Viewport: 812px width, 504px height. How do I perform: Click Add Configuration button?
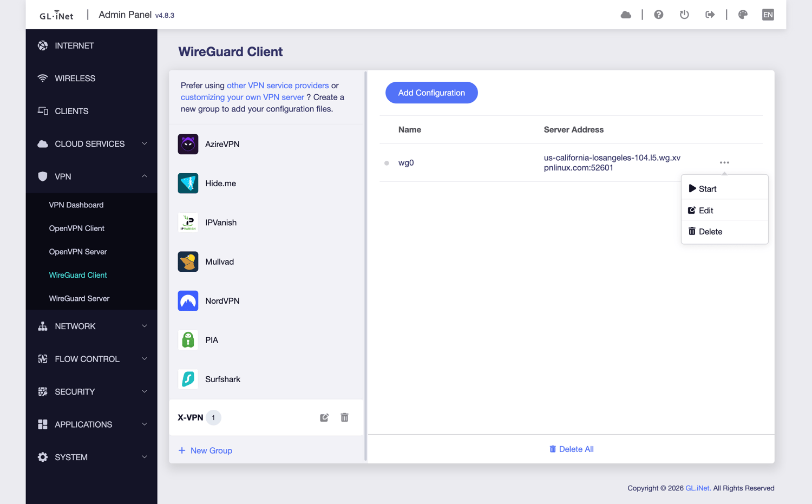431,93
